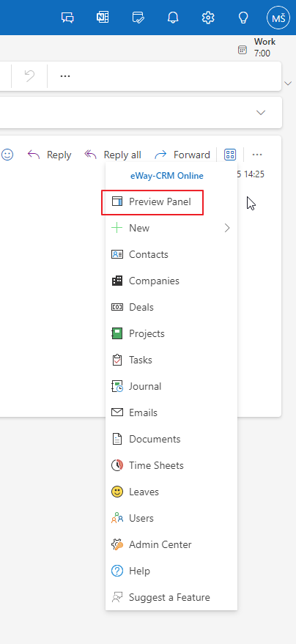This screenshot has height=644, width=296.
Task: Expand the ribbon with the small chevron
Action: [x=288, y=84]
